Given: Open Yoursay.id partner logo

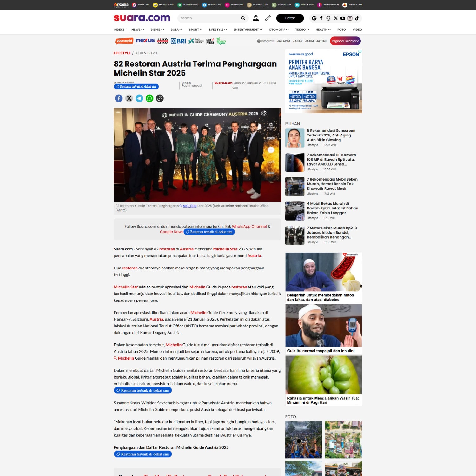Looking at the screenshot, I should point(124,41).
